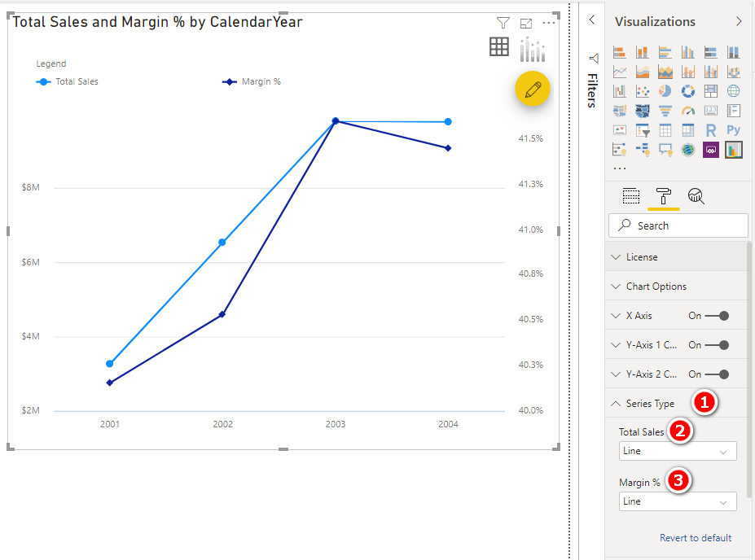
Task: Select the stacked bar chart visual
Action: [x=619, y=52]
